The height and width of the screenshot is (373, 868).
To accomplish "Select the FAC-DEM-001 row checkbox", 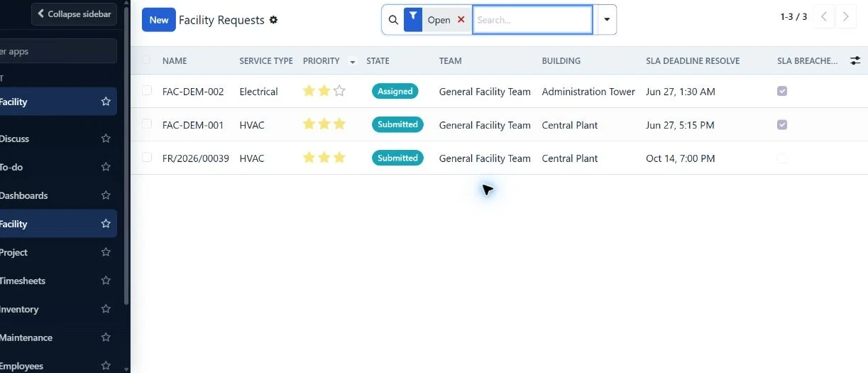I will [147, 124].
